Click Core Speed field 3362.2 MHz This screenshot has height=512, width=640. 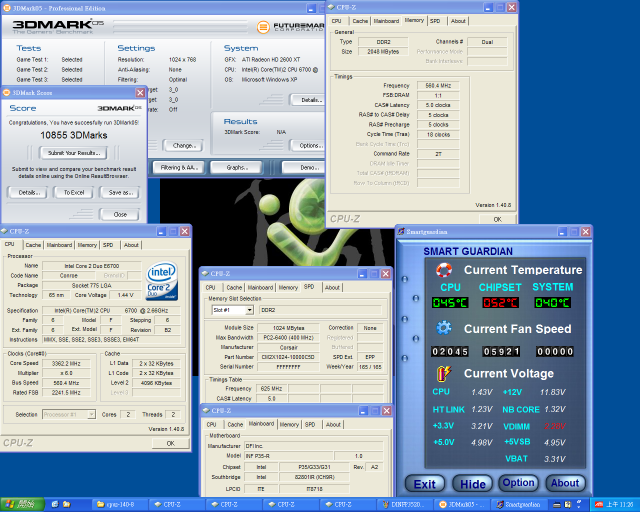tap(66, 363)
